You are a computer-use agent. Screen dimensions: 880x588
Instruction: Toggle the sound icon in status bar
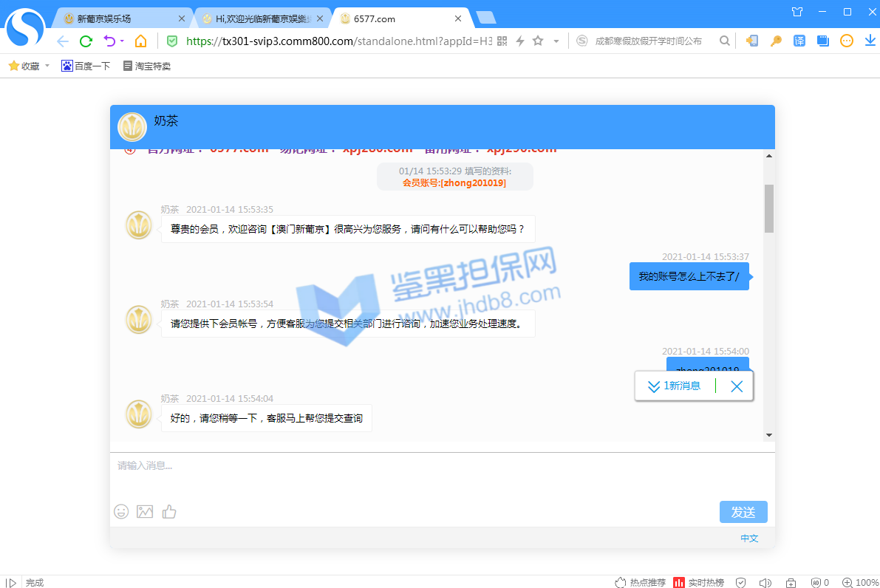765,583
